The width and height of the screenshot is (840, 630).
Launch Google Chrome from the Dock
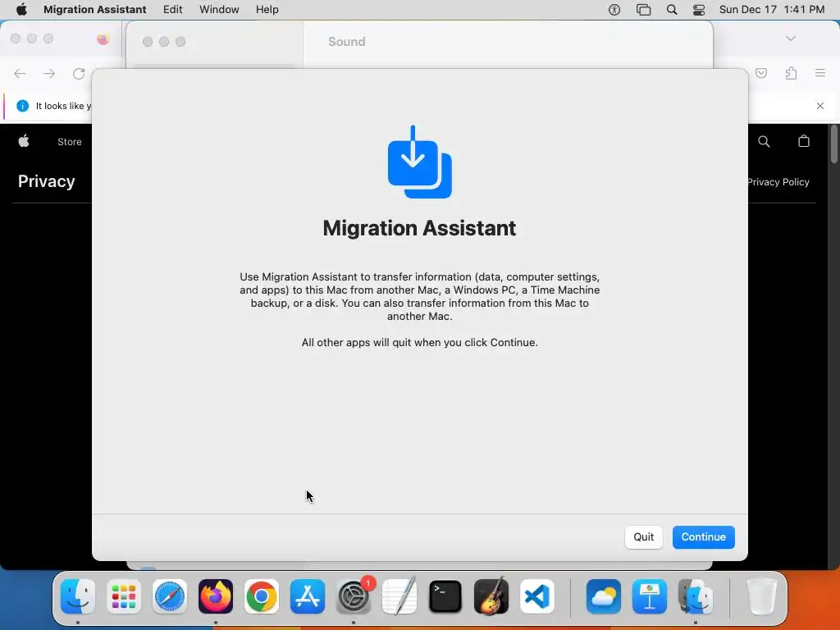[x=262, y=596]
